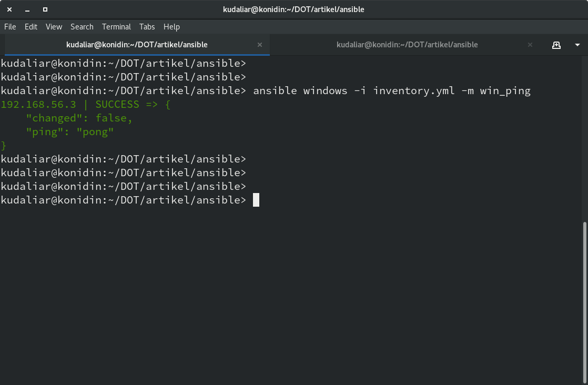Open the Terminal menu
Screen dimensions: 588x385
[x=116, y=27]
